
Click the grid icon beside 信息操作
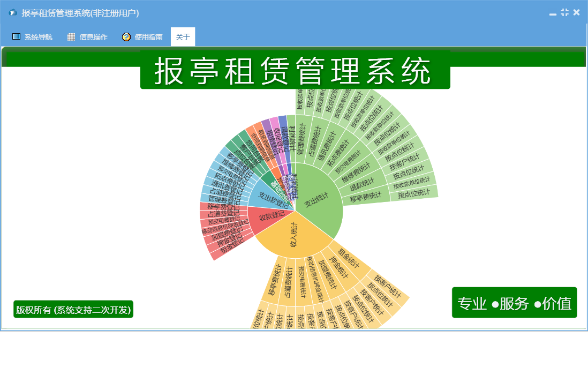point(71,37)
